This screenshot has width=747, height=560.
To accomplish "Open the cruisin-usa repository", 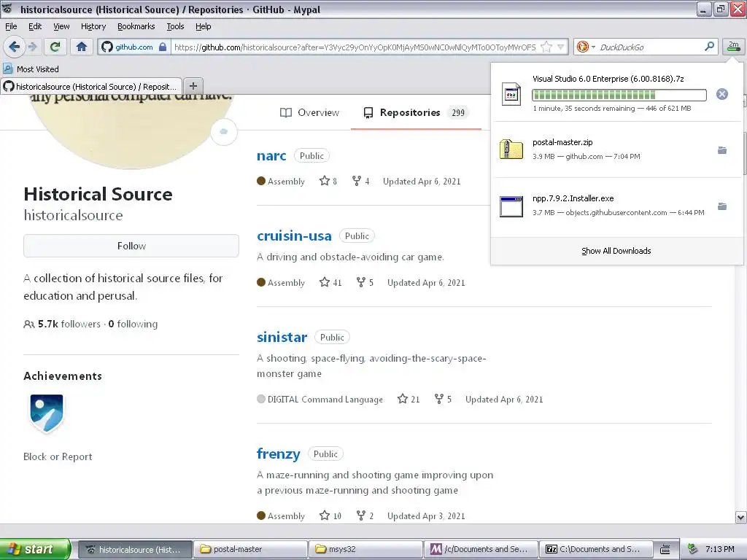I will click(294, 236).
